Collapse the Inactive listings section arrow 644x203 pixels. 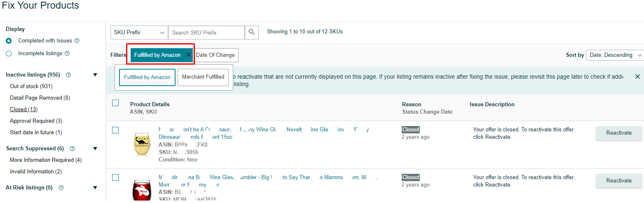point(95,75)
